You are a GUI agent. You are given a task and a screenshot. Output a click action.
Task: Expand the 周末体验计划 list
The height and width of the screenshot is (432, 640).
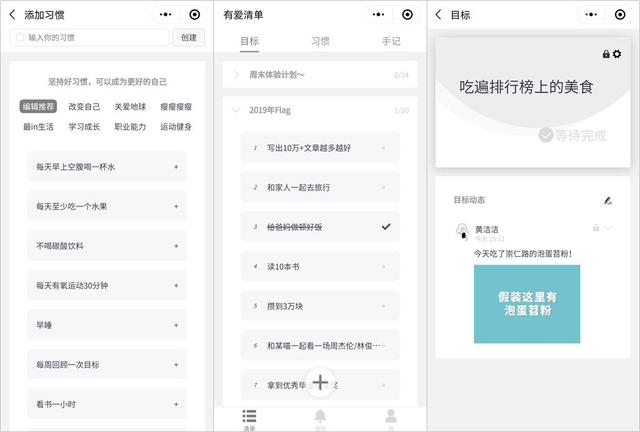(236, 75)
